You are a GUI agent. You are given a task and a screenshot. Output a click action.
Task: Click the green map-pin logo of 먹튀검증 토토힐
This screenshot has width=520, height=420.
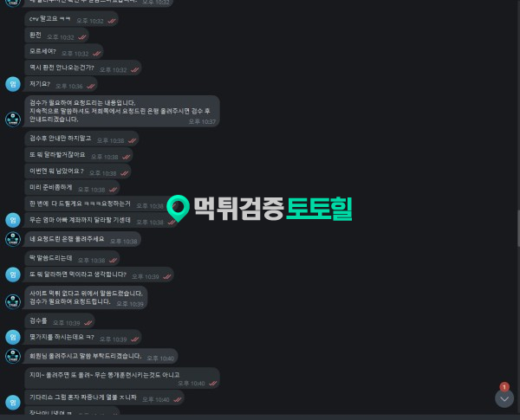pos(178,208)
